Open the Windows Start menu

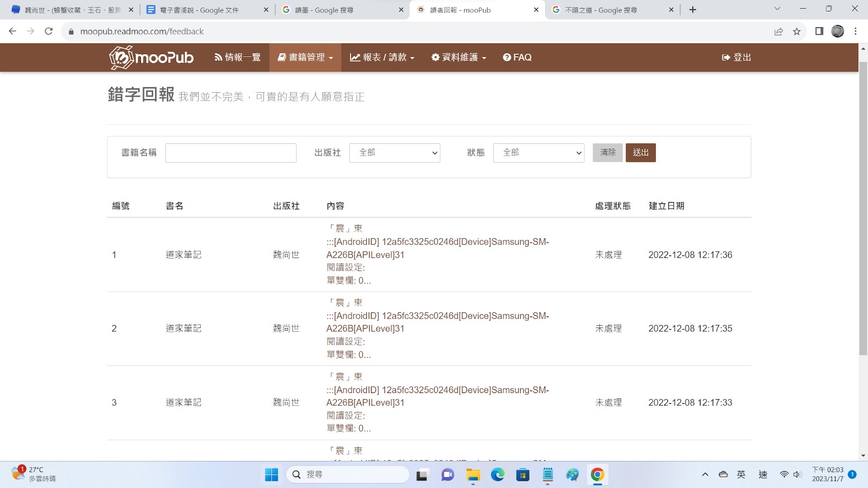(271, 475)
